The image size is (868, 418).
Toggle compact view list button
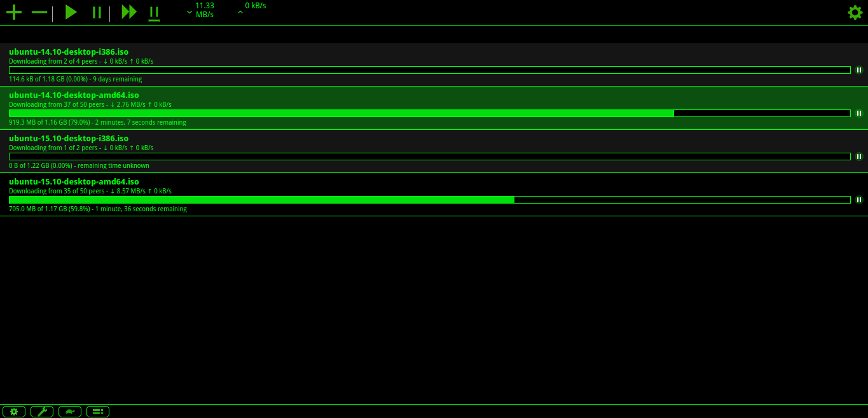coord(98,412)
